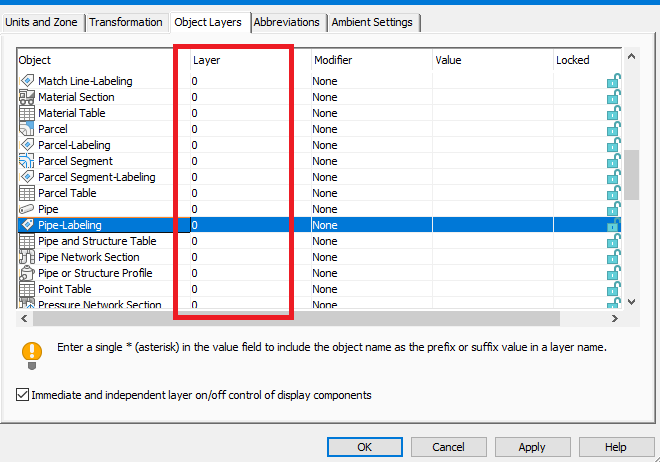660x462 pixels.
Task: Click the Pipe Network Section icon
Action: click(x=27, y=257)
